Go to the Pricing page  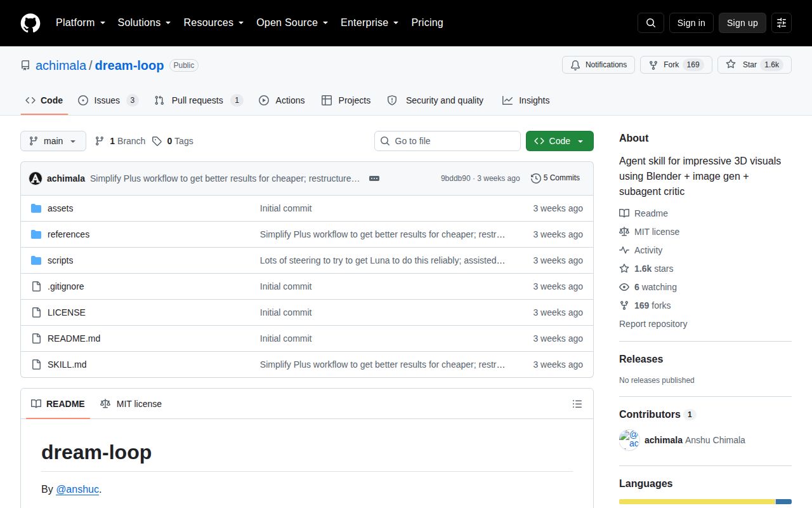pyautogui.click(x=427, y=23)
